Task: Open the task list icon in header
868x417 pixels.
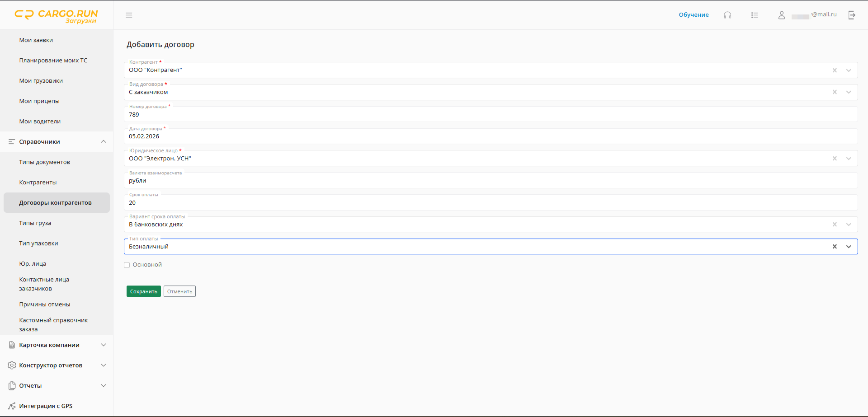Action: [x=755, y=15]
